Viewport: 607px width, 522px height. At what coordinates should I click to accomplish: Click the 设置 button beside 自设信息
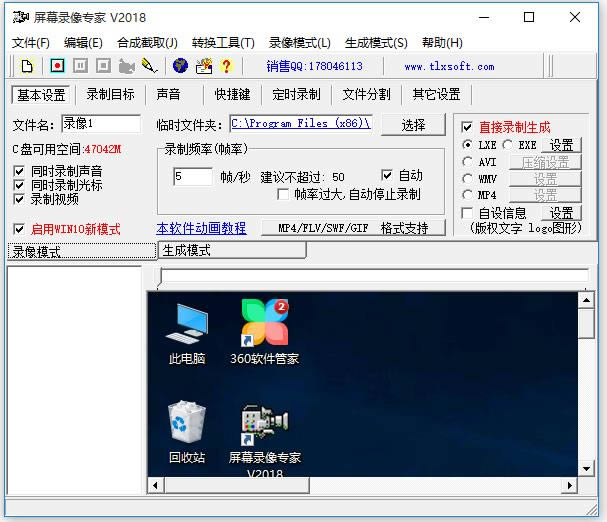pos(561,213)
